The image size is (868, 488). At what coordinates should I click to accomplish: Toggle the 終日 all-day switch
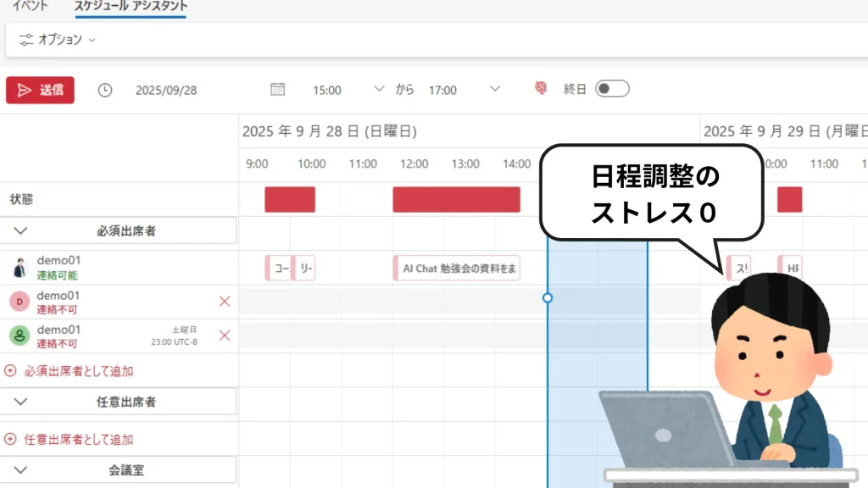coord(611,89)
